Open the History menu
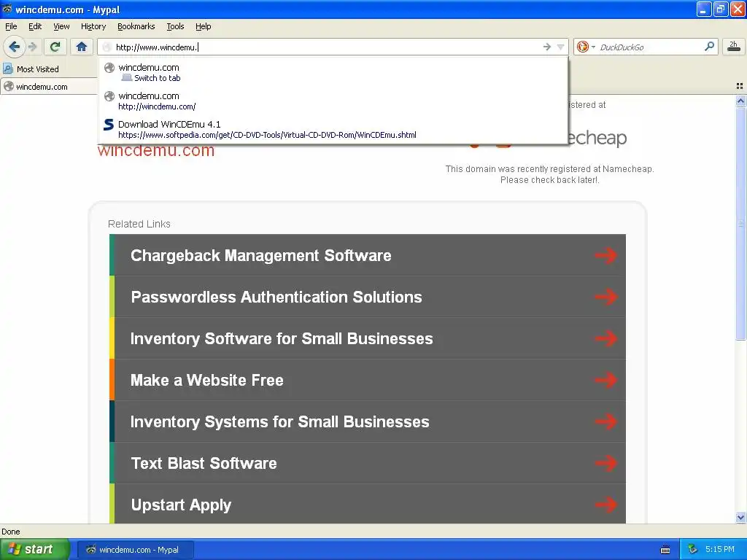Viewport: 747px width, 560px height. coord(93,26)
